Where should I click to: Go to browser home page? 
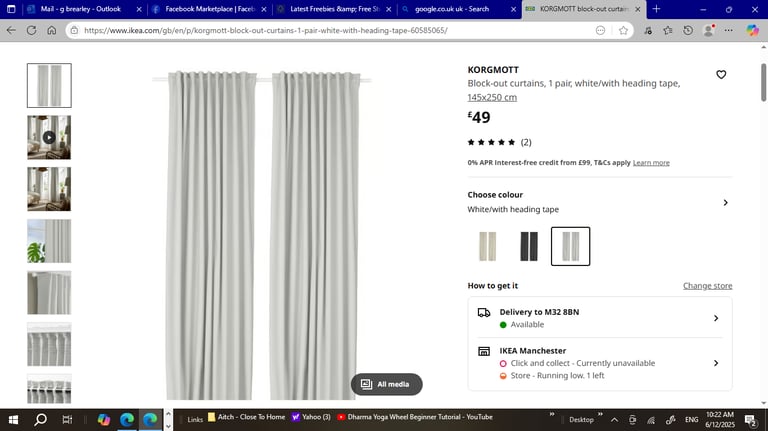pos(51,30)
